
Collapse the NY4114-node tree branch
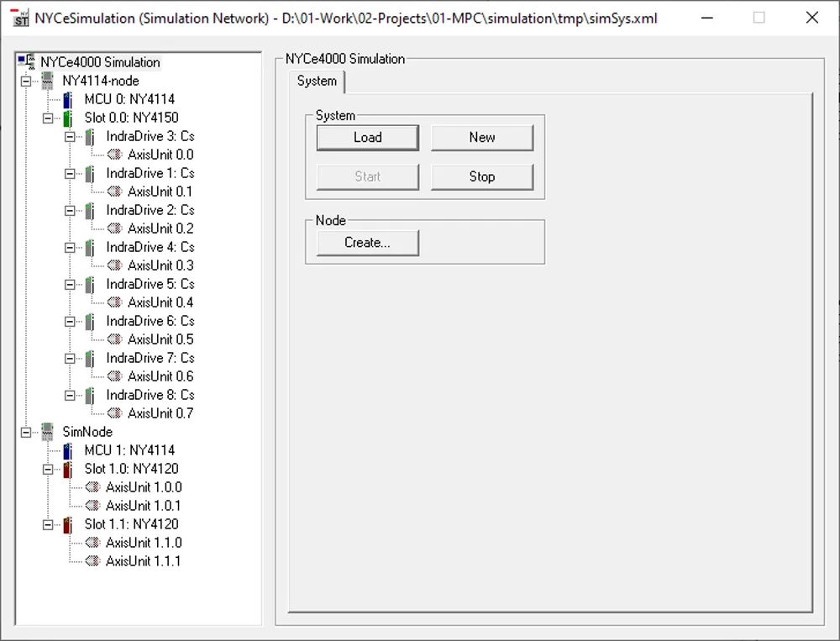tap(26, 81)
